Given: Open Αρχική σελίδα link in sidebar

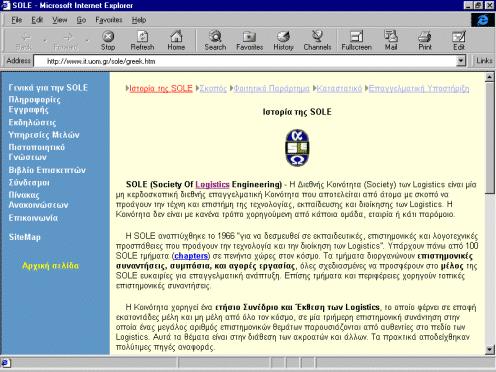Looking at the screenshot, I should 51,266.
